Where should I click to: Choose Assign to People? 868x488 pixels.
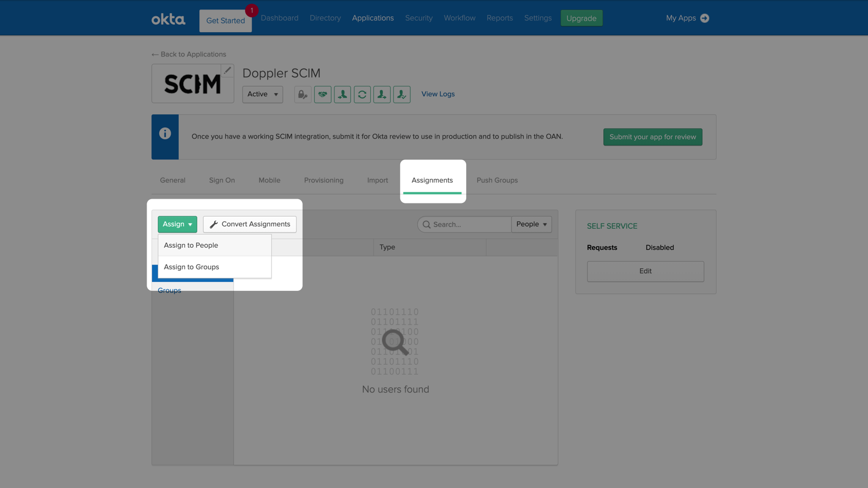pyautogui.click(x=215, y=245)
